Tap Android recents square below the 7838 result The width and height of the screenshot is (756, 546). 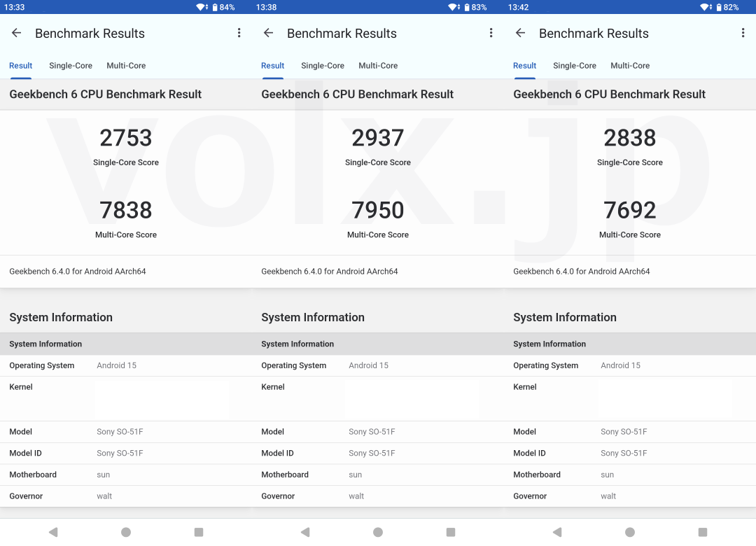point(199,532)
